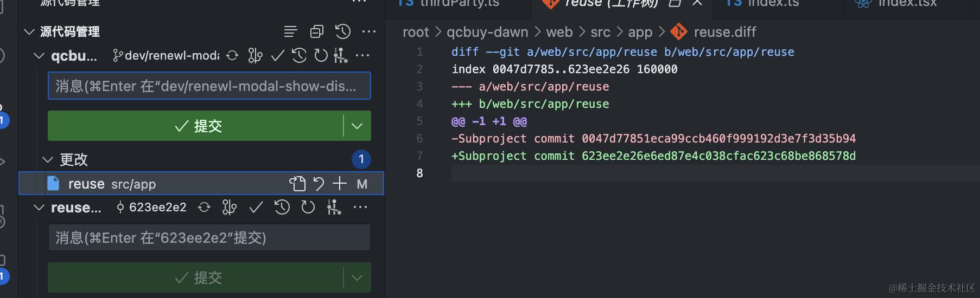Collapse the qcbu repository section

(39, 55)
